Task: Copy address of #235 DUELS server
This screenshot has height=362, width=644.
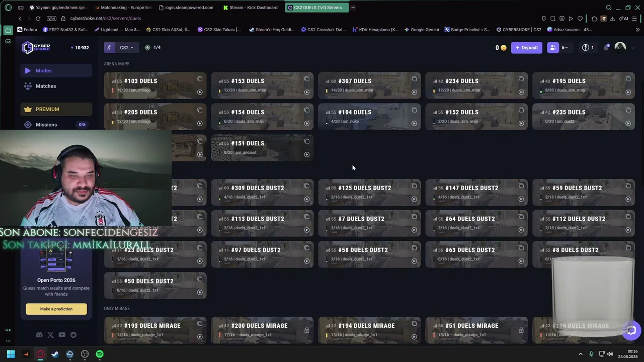Action: 628,110
